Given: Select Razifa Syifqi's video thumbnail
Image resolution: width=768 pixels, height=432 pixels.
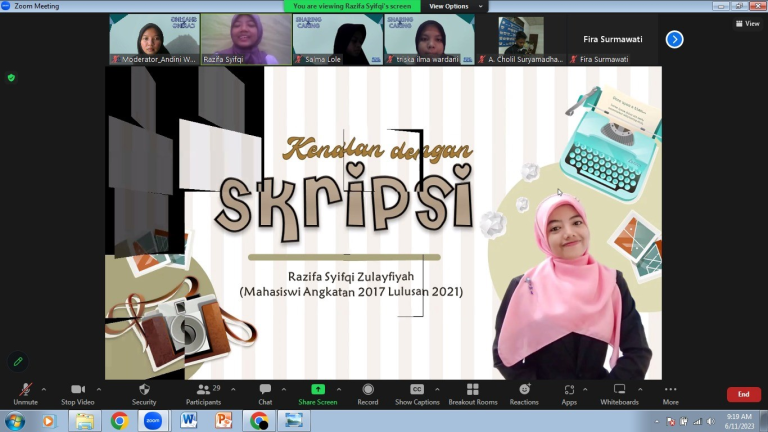Looking at the screenshot, I should tap(246, 39).
